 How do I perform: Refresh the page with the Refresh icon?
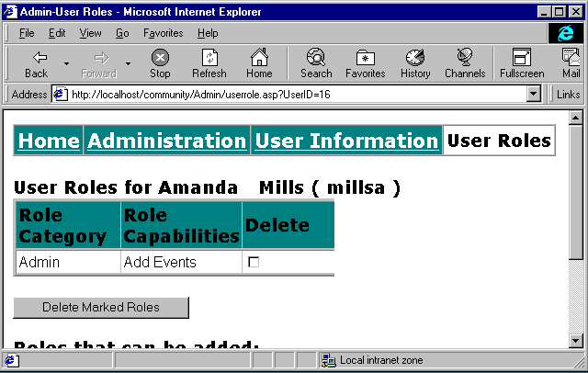pyautogui.click(x=209, y=62)
